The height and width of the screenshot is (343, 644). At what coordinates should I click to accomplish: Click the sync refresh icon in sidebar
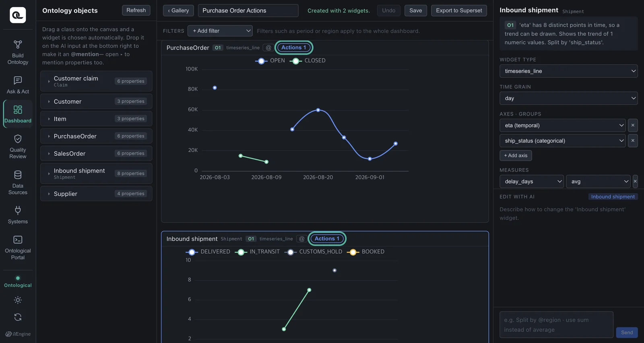18,317
